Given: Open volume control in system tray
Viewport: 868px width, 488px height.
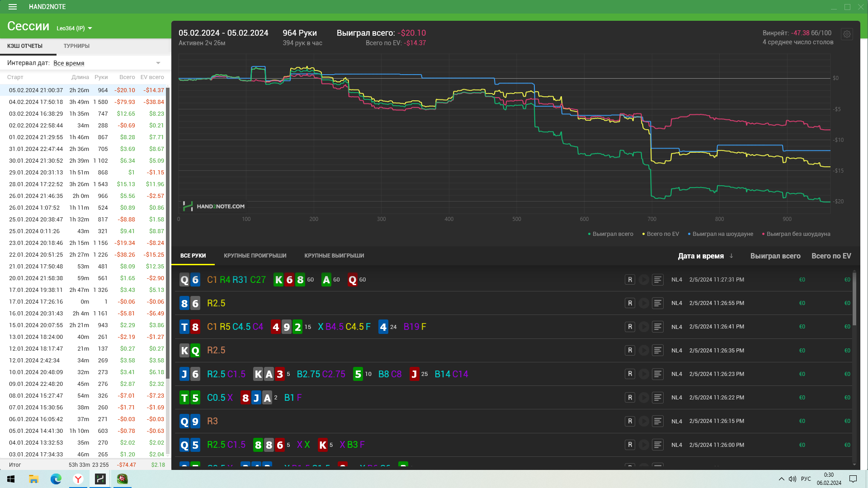Looking at the screenshot, I should pyautogui.click(x=793, y=479).
